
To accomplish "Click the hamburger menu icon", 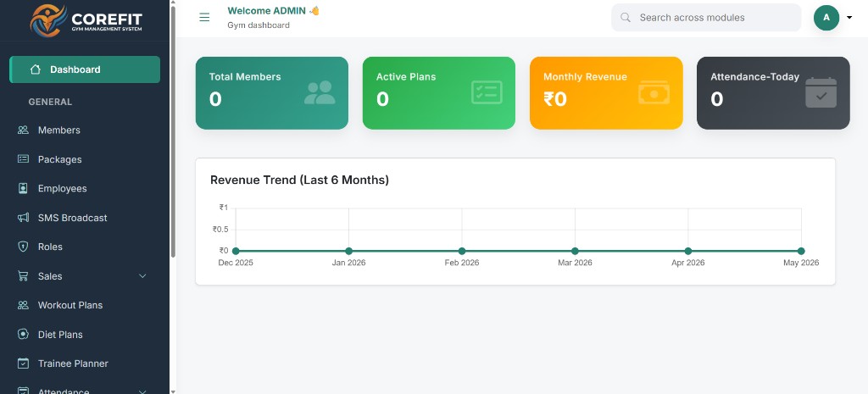I will [x=204, y=17].
